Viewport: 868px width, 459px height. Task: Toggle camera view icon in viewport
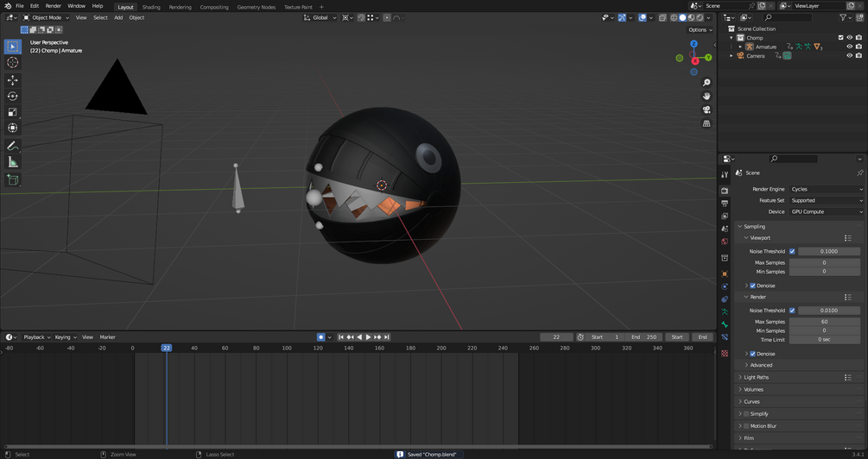click(706, 110)
